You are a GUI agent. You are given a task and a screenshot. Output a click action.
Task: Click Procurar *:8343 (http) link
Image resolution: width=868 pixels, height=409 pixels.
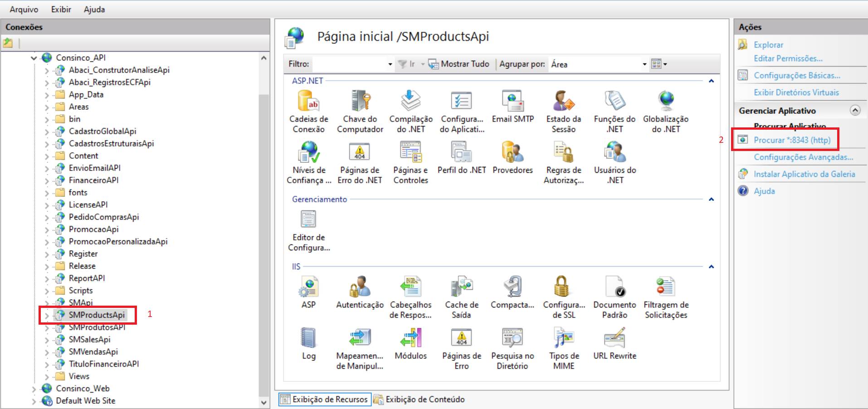(x=792, y=140)
